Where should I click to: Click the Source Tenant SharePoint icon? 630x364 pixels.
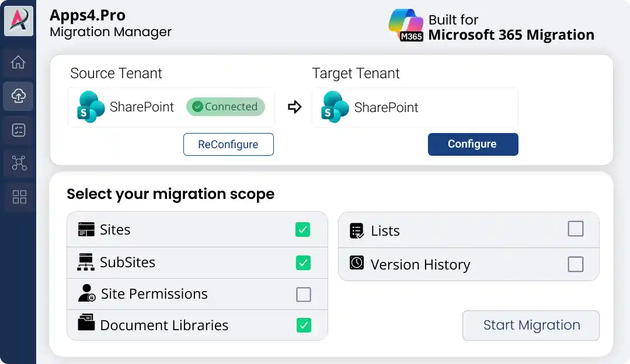pos(91,107)
